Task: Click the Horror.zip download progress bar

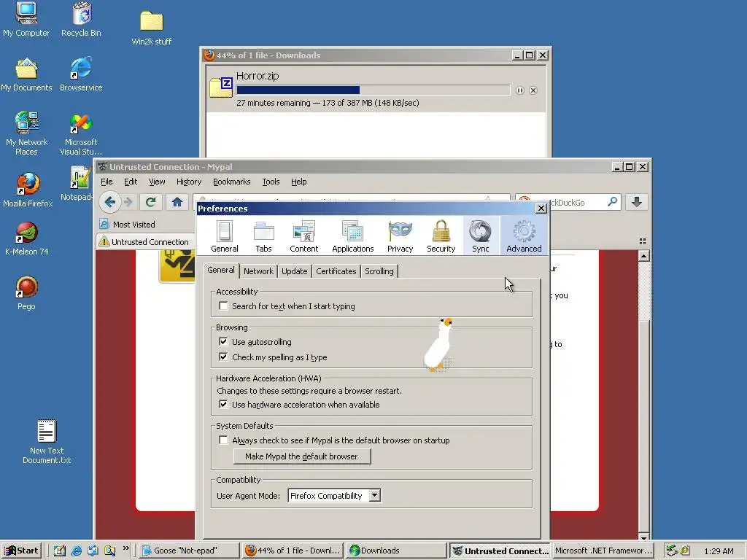Action: (373, 90)
